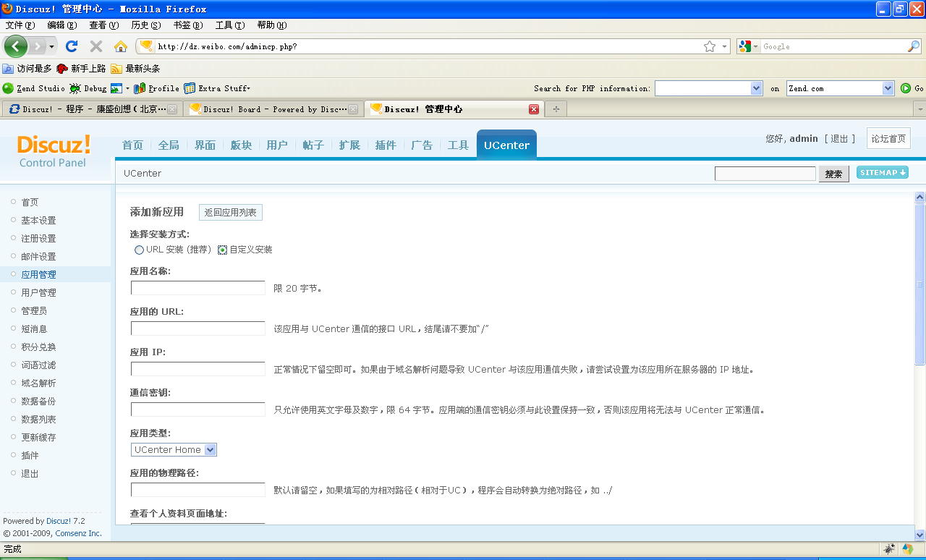
Task: Switch to the Discuz! Board browser tab
Action: (x=272, y=109)
